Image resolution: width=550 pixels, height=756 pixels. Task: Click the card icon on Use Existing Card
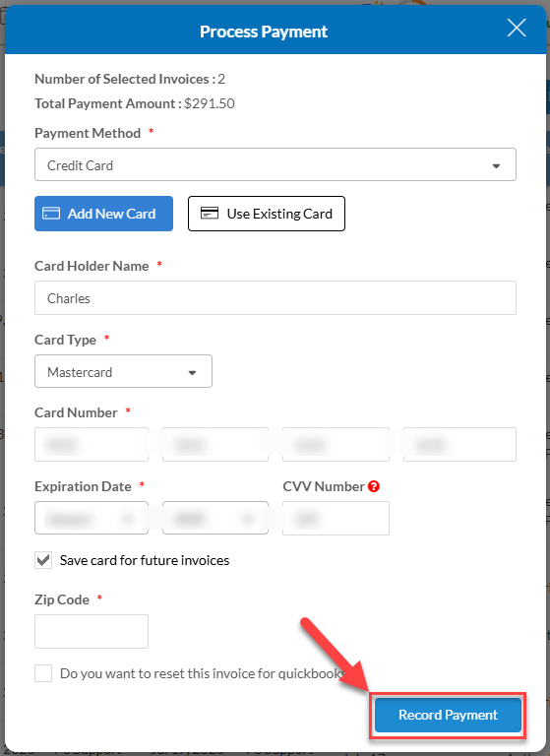(210, 213)
